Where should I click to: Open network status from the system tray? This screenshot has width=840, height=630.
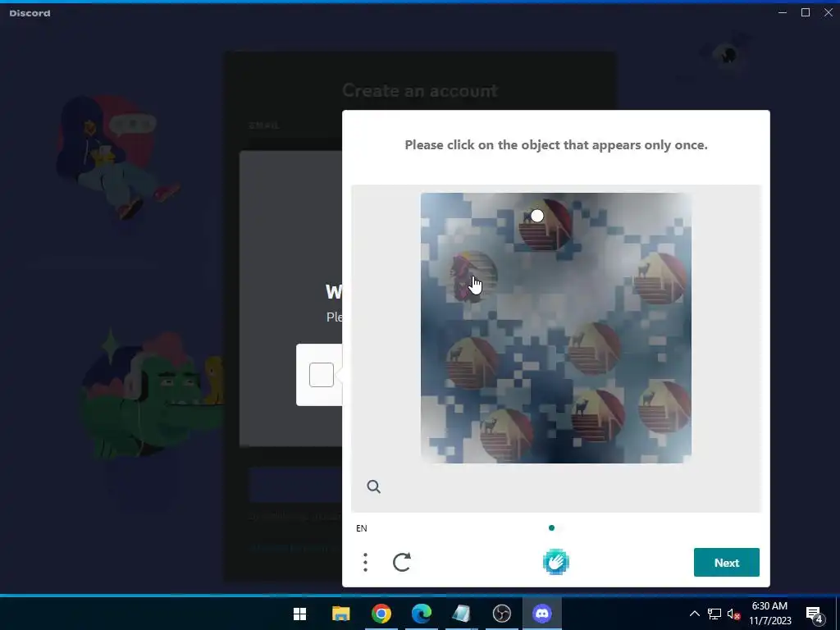[714, 614]
